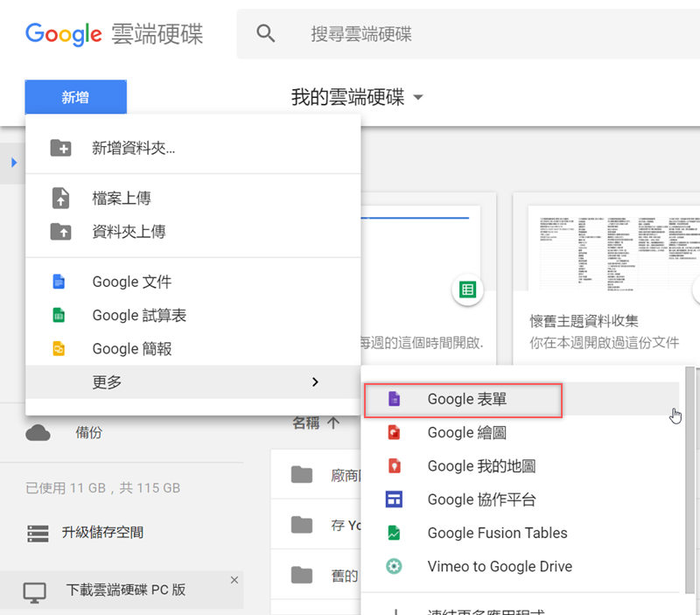Screen dimensions: 700x615
Task: Click the monitor PC download icon
Action: point(34,592)
